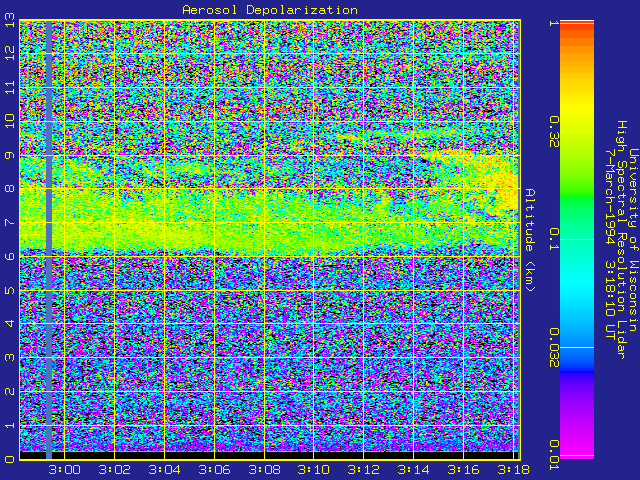Click altitude axis label 12

[10, 53]
